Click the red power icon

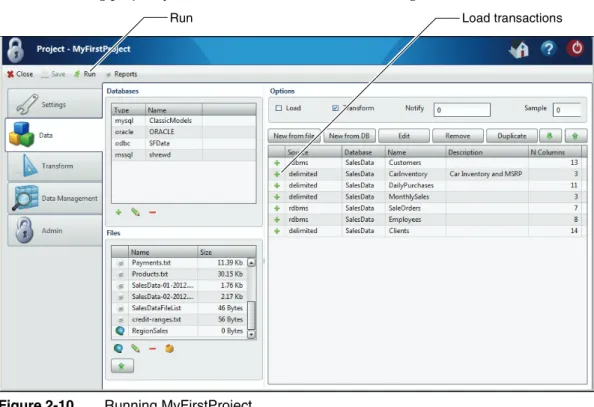pyautogui.click(x=576, y=49)
